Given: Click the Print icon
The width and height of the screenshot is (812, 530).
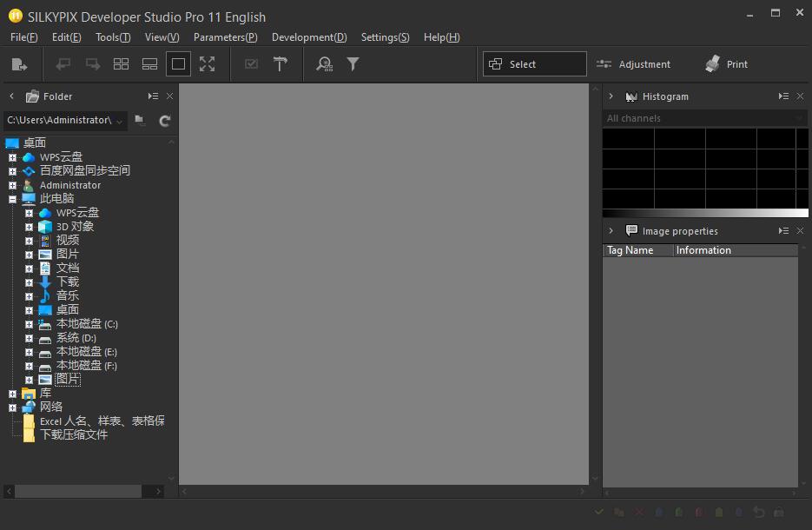Looking at the screenshot, I should click(x=726, y=64).
